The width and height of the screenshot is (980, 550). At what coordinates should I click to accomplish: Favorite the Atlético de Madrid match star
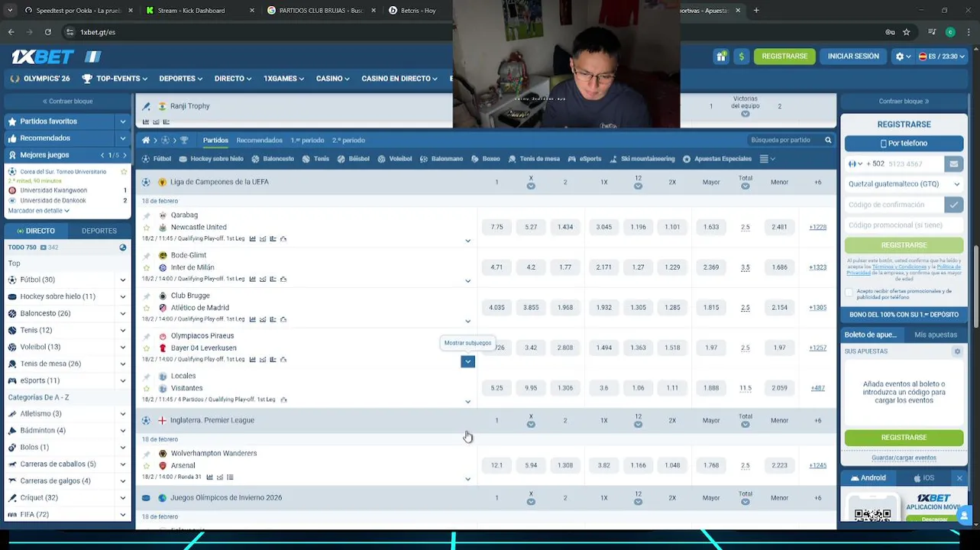pos(147,308)
